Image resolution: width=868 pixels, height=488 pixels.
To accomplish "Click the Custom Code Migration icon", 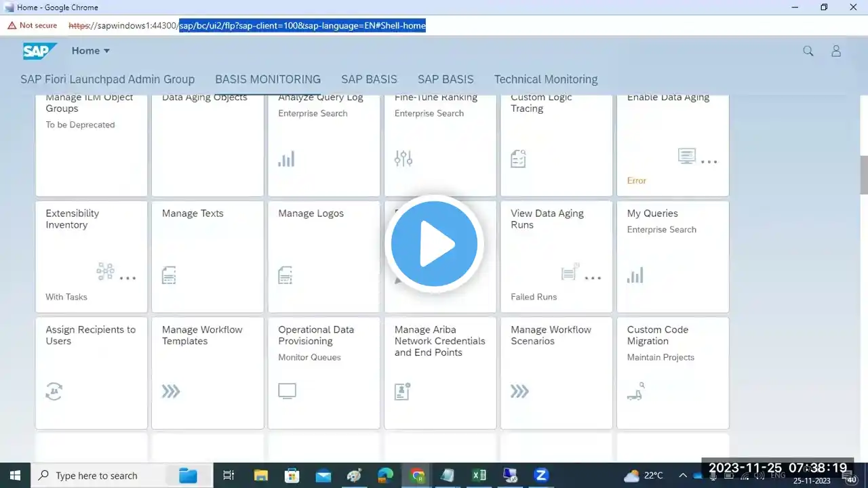I will [635, 391].
